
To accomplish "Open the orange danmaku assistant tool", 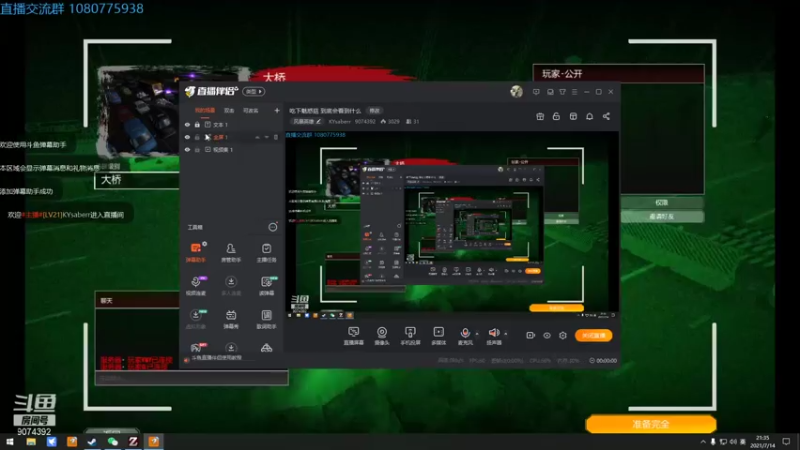I will [x=196, y=252].
